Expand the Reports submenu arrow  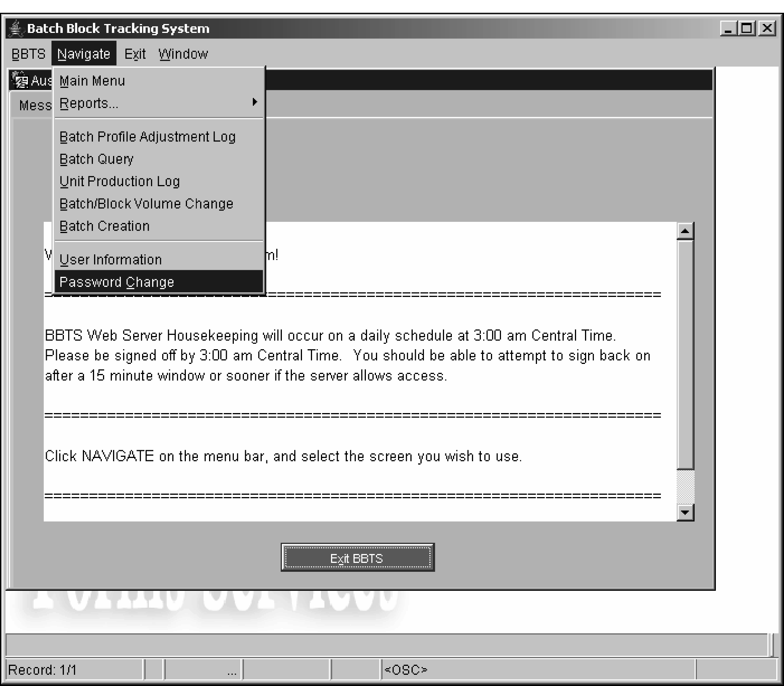[x=254, y=102]
